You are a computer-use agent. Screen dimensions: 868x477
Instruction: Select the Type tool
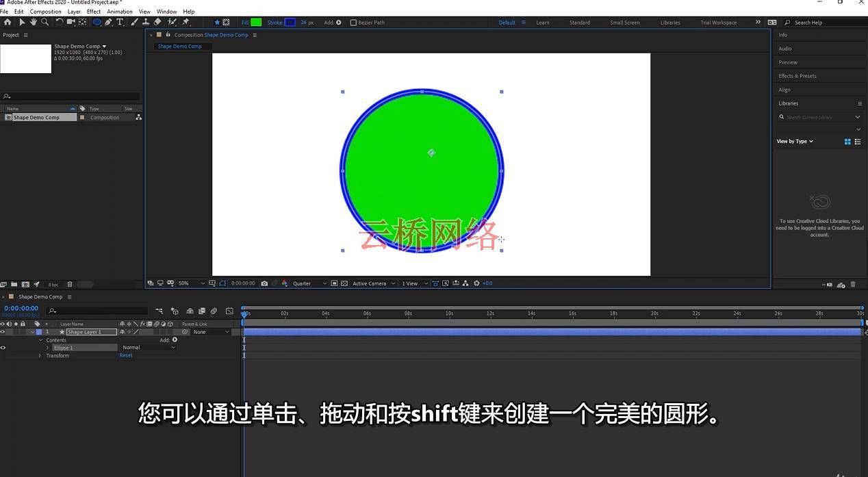(x=120, y=22)
